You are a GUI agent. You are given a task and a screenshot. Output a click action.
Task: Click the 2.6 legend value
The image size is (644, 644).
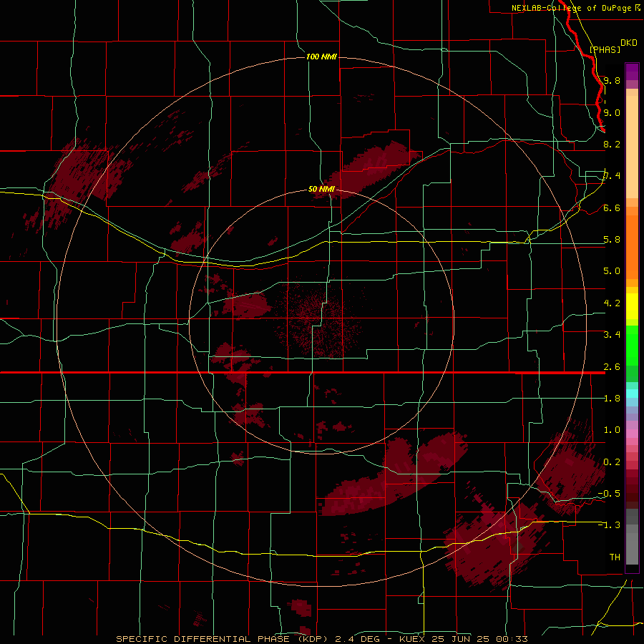click(x=612, y=367)
